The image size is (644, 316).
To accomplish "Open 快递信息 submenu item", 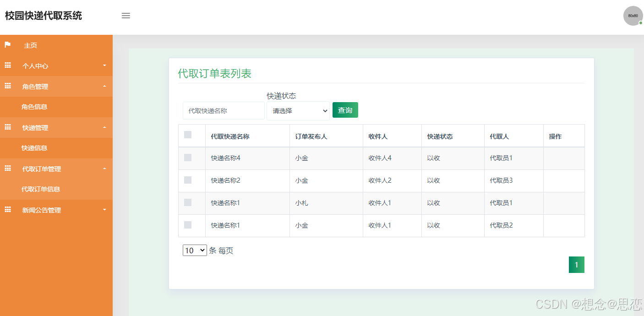I will (x=34, y=148).
